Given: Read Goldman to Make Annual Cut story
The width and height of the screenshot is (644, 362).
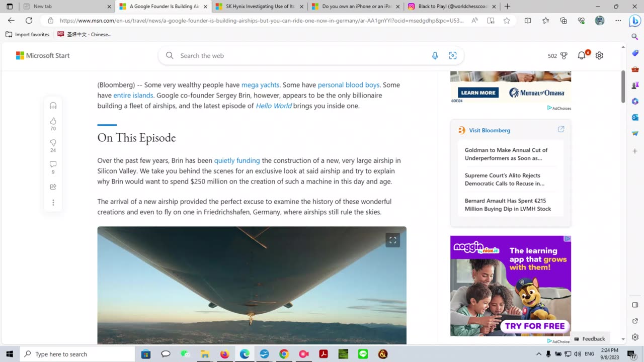Looking at the screenshot, I should pos(507,154).
